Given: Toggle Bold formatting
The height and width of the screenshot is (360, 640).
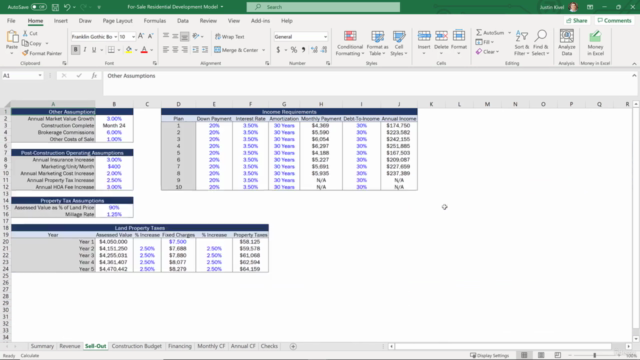Looking at the screenshot, I should pos(76,50).
